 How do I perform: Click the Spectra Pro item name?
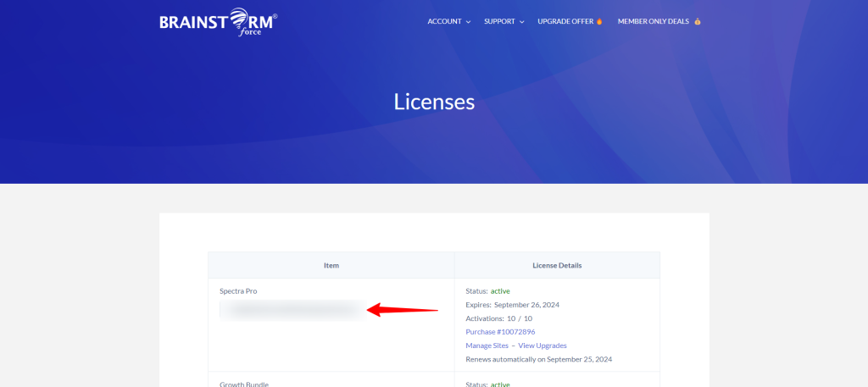tap(238, 290)
